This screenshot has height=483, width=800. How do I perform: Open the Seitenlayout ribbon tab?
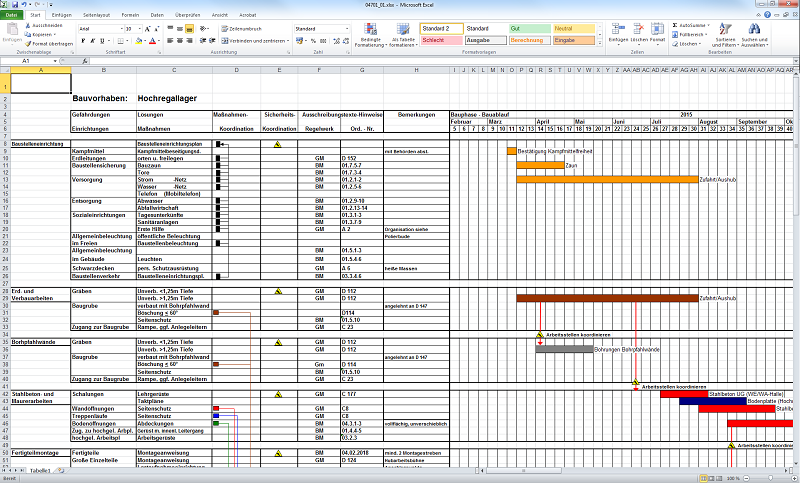97,16
